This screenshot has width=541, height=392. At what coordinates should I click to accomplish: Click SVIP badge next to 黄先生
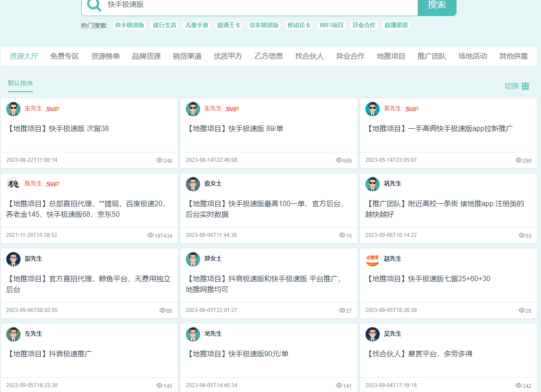coord(412,109)
